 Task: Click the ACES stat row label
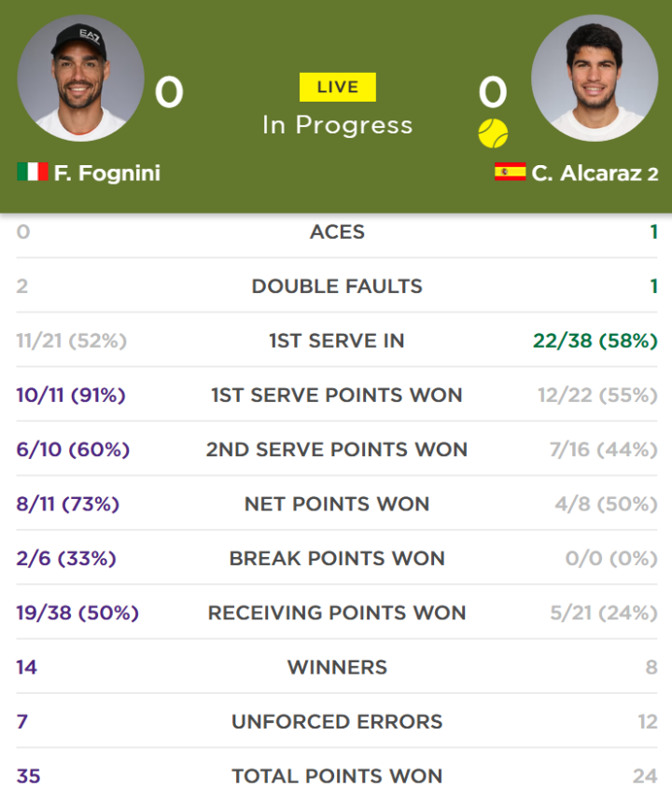coord(337,232)
